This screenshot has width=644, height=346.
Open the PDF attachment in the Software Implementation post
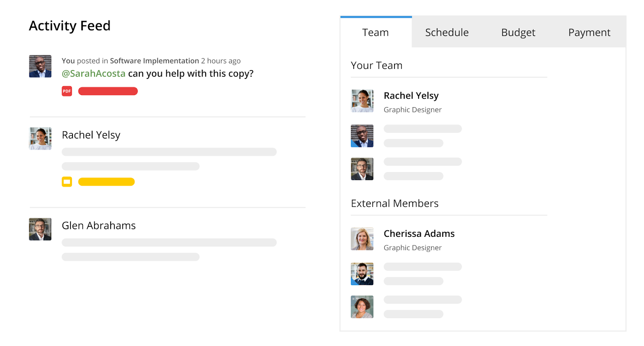pyautogui.click(x=66, y=91)
